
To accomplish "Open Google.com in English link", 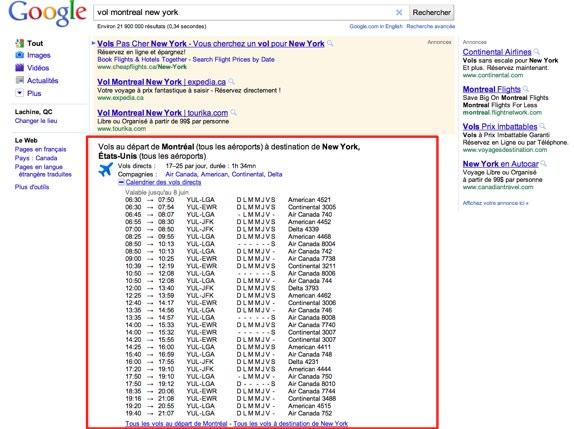I will 376,26.
